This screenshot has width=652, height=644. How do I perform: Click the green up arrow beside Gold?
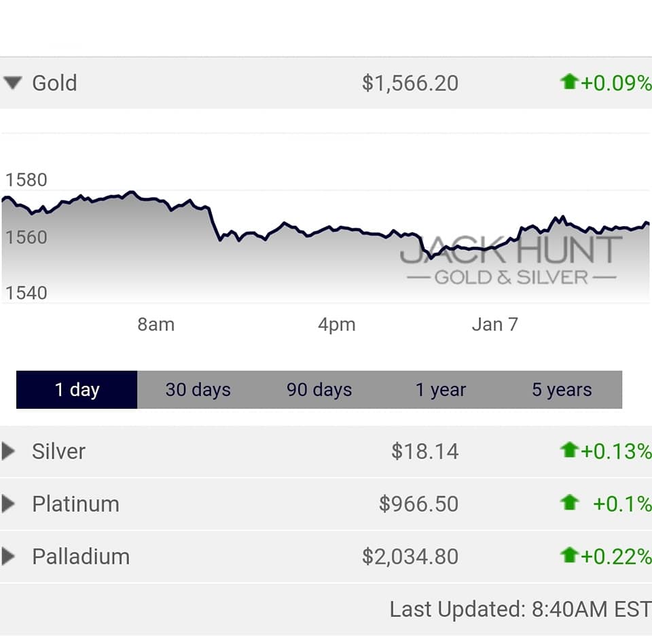coord(568,82)
